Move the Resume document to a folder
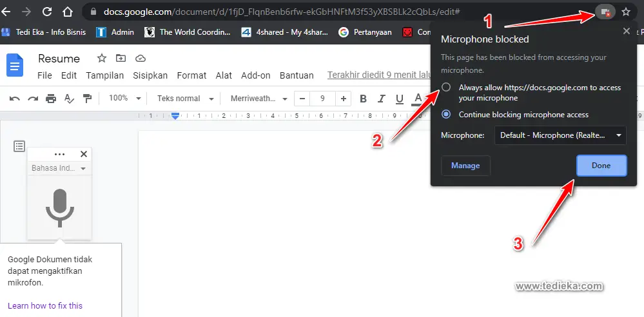644x317 pixels. (x=121, y=58)
